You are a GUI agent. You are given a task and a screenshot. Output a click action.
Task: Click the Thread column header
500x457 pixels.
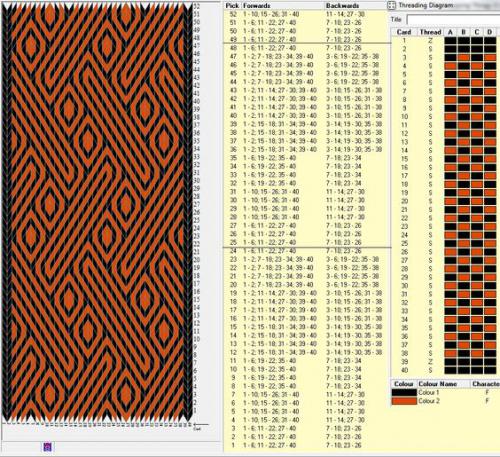click(430, 32)
